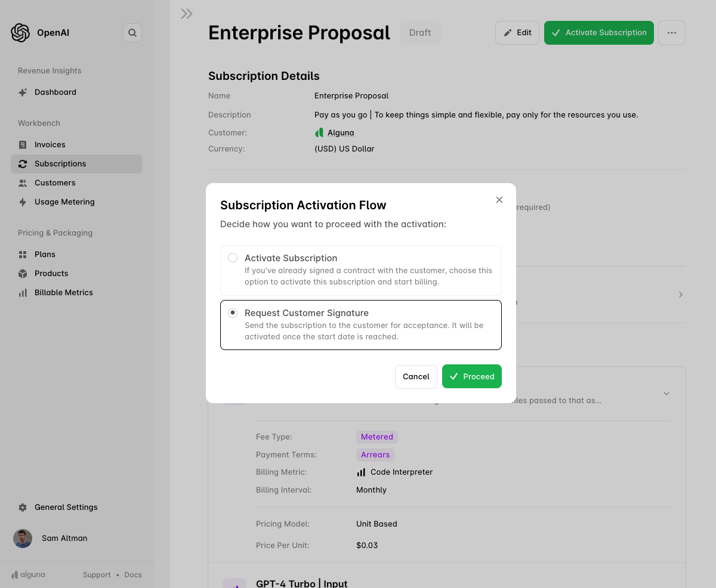The width and height of the screenshot is (716, 588).
Task: Select the Request Customer Signature radio option
Action: 233,312
